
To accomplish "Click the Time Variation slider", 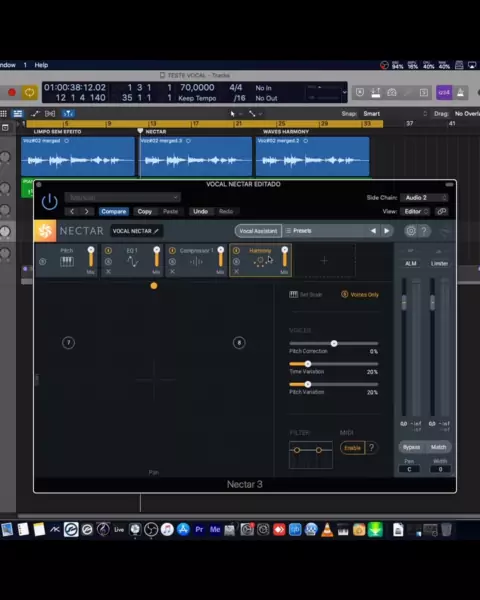I will click(334, 364).
